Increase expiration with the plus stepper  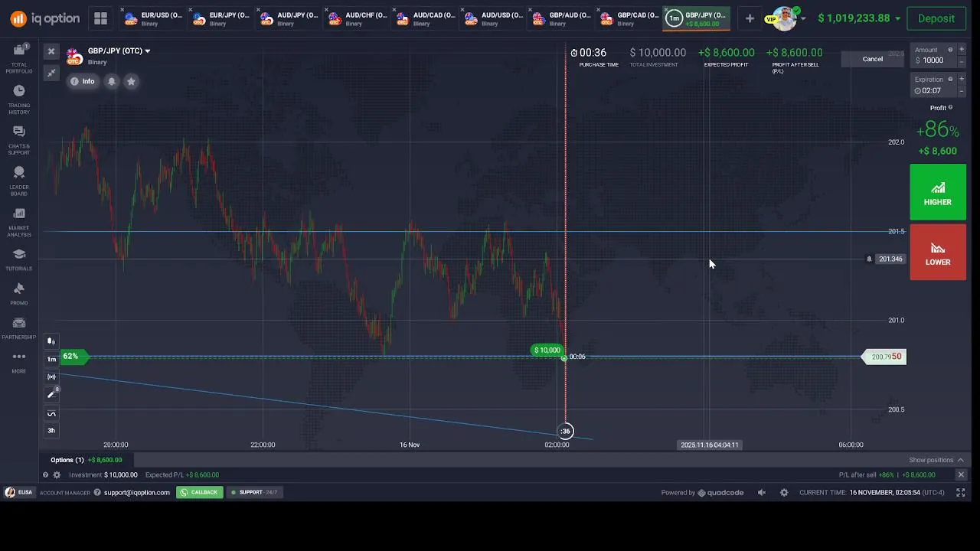coord(962,80)
